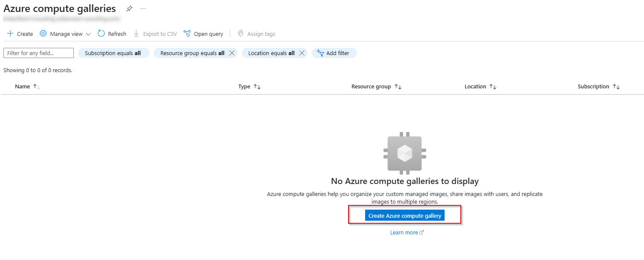The image size is (644, 260).
Task: Click the Refresh icon
Action: pos(102,33)
